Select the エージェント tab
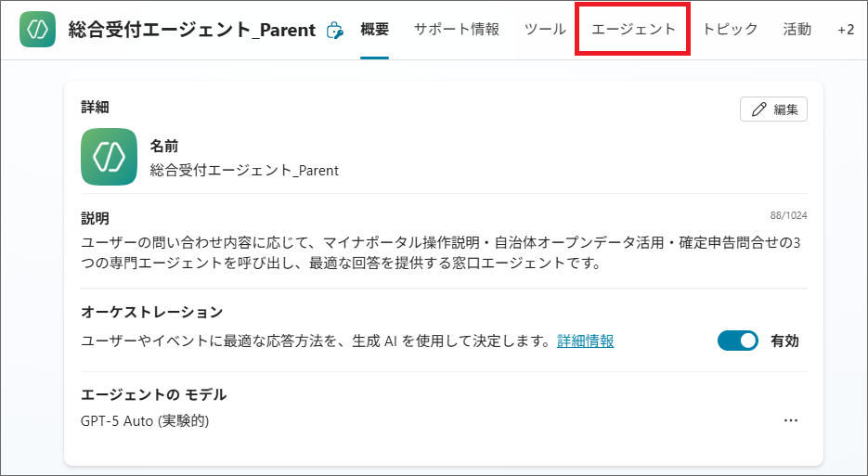Viewport: 868px width, 476px height. 633,30
